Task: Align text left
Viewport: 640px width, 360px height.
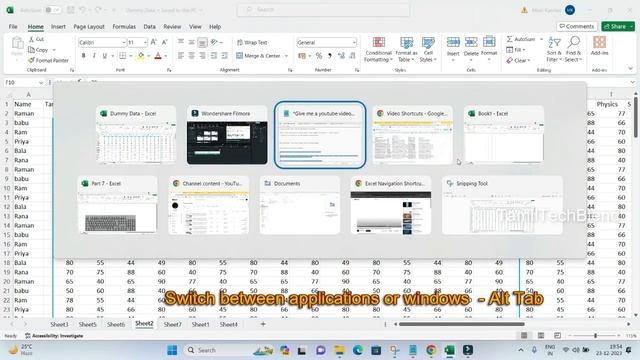Action: pyautogui.click(x=181, y=56)
